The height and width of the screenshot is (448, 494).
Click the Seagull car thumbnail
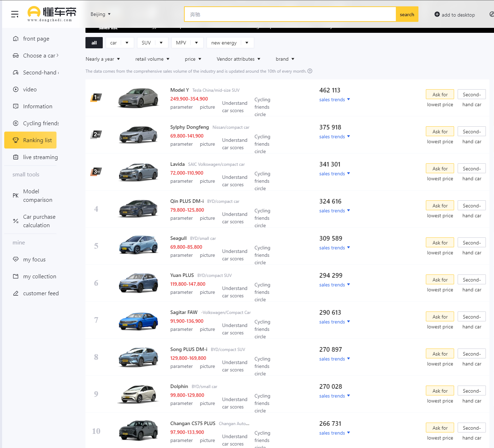pos(138,245)
